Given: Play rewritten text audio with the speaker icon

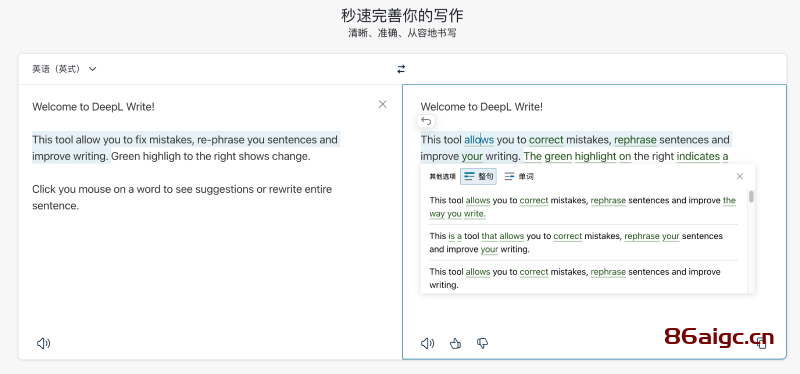Looking at the screenshot, I should 428,343.
